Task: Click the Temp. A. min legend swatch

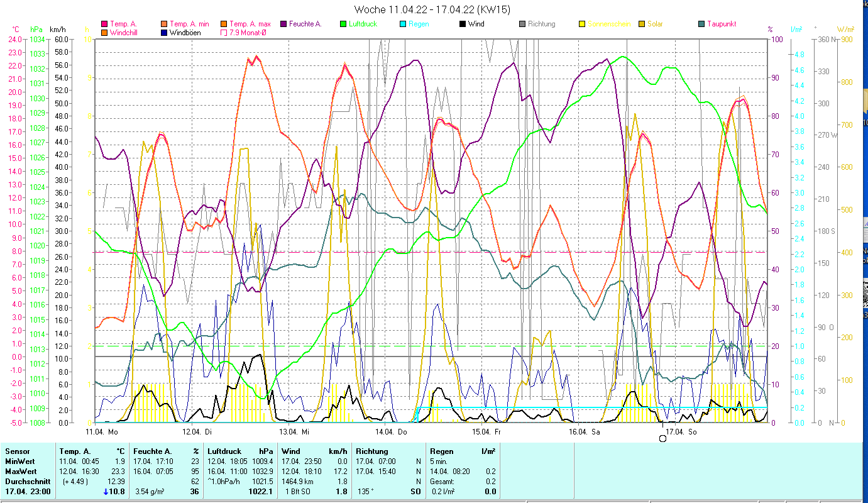Action: tap(165, 24)
